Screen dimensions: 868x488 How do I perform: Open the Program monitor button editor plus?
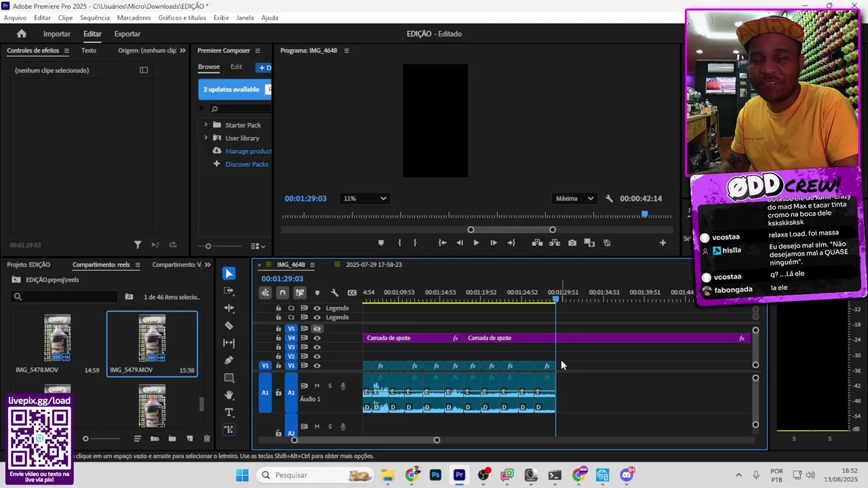coord(663,243)
